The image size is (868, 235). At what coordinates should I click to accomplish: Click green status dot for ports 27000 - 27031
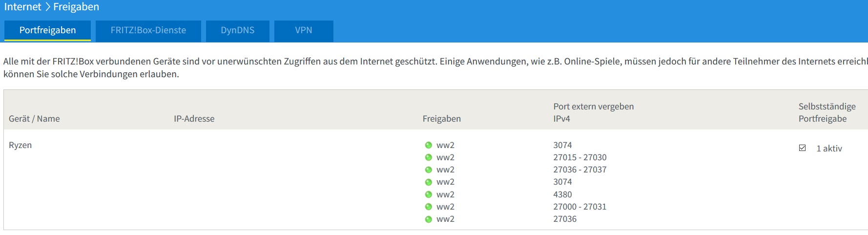click(x=429, y=207)
